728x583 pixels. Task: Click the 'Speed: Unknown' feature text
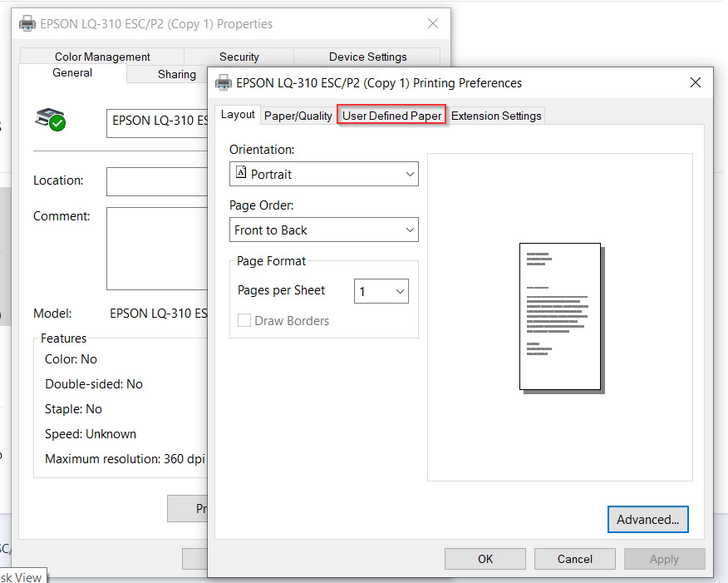pyautogui.click(x=91, y=434)
